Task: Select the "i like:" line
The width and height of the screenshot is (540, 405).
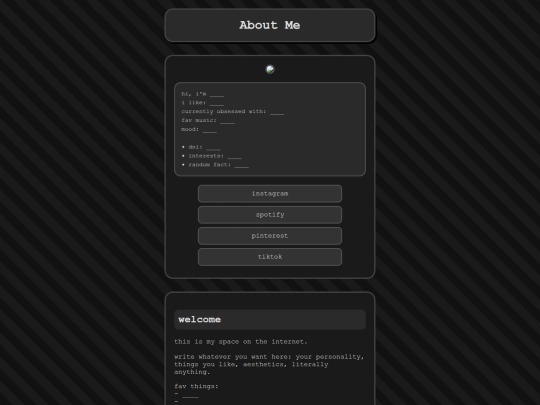Action: pyautogui.click(x=202, y=103)
